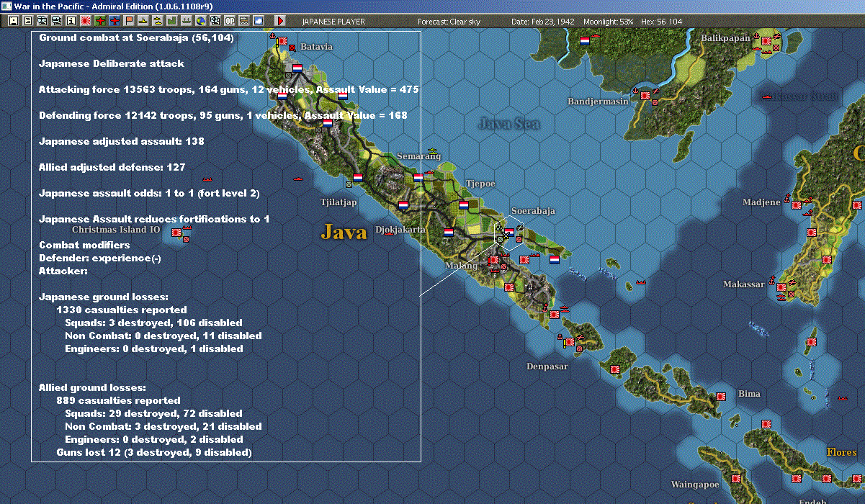Click 'Japanese Assault reduces fortifications to 1' line

click(x=154, y=219)
